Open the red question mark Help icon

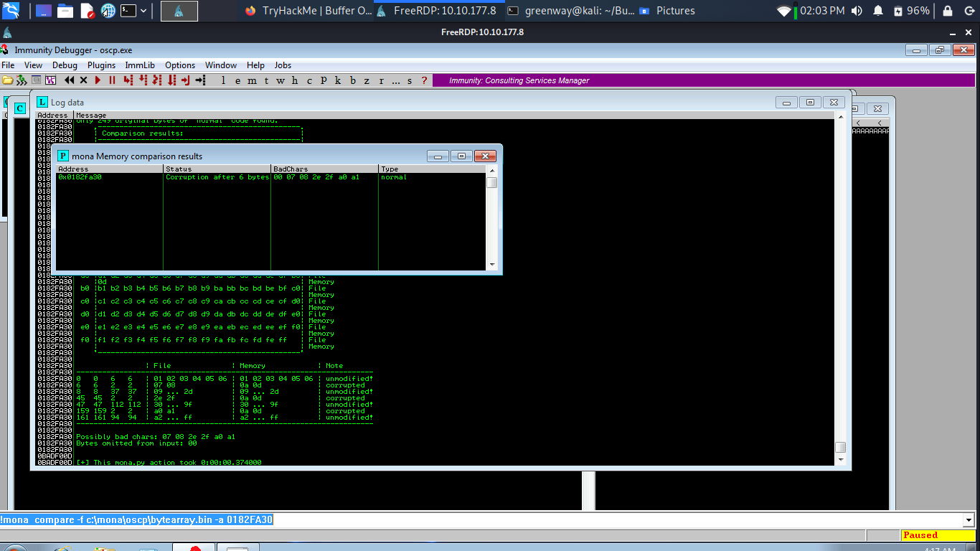point(423,80)
